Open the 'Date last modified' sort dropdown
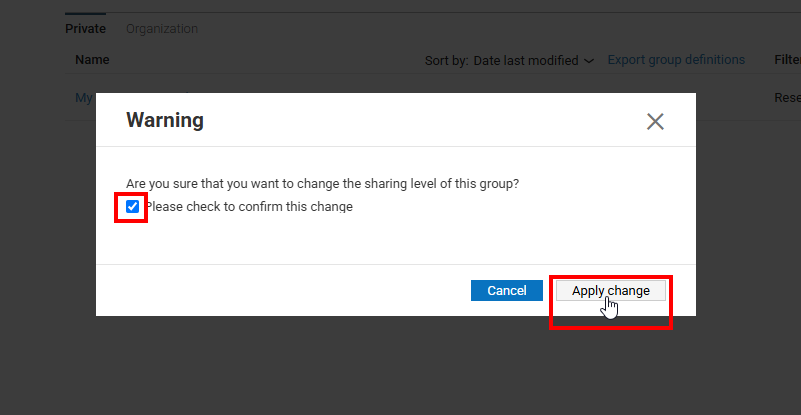The image size is (801, 415). pyautogui.click(x=526, y=61)
